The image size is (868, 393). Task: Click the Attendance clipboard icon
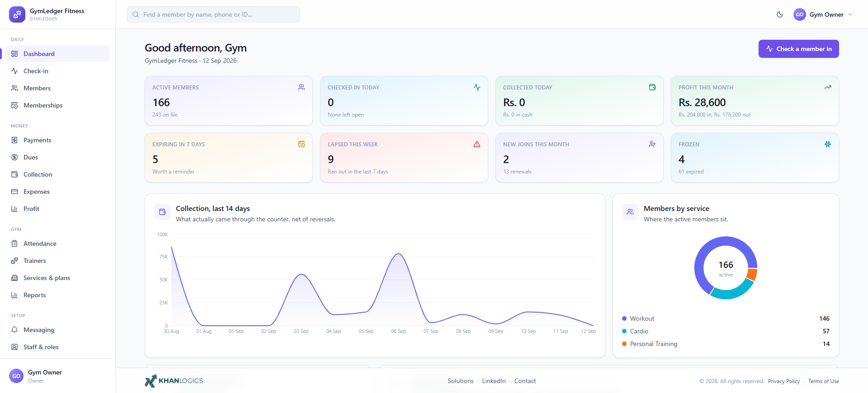pos(14,243)
